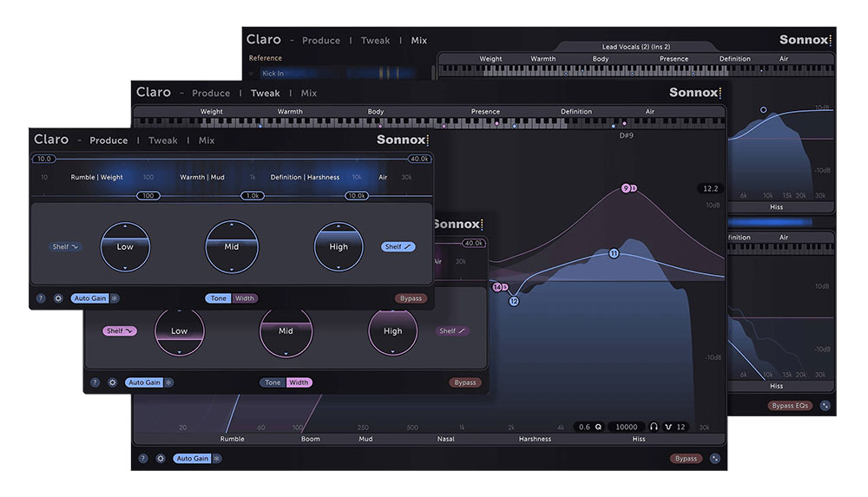Viewport: 868px width, 497px height.
Task: Click the headphones solo icon in the Tweak window
Action: [654, 427]
